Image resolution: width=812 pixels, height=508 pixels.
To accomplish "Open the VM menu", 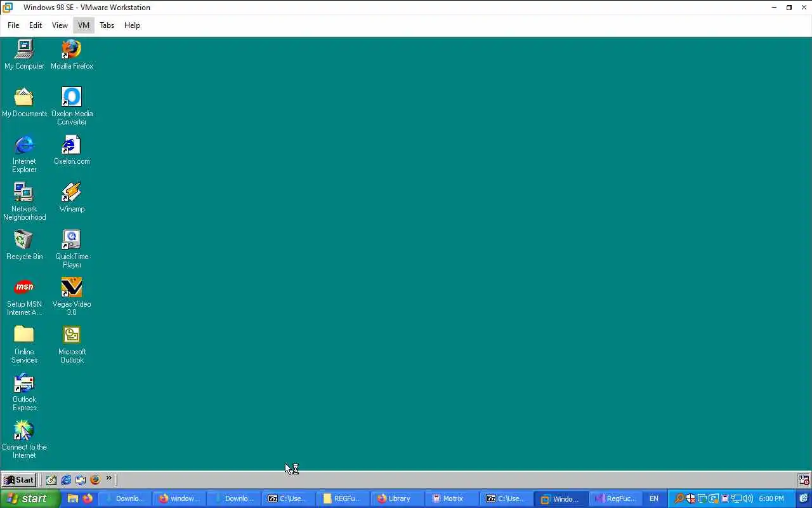I will pyautogui.click(x=84, y=25).
